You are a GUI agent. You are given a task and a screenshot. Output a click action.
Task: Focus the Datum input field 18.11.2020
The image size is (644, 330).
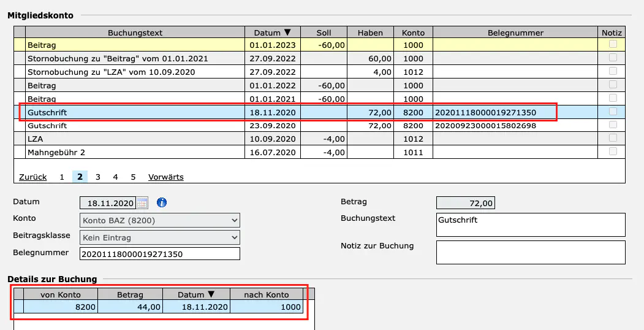108,203
